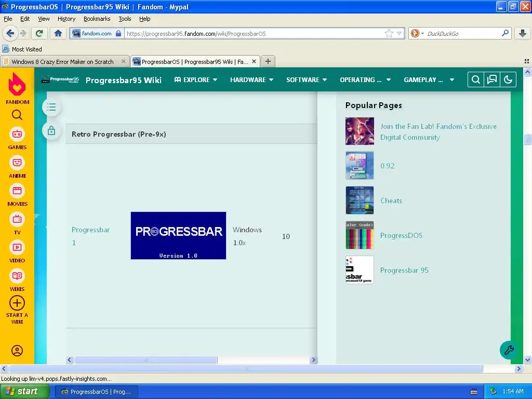This screenshot has height=399, width=532.
Task: Open the Most Visited bookmarks folder
Action: [22, 49]
